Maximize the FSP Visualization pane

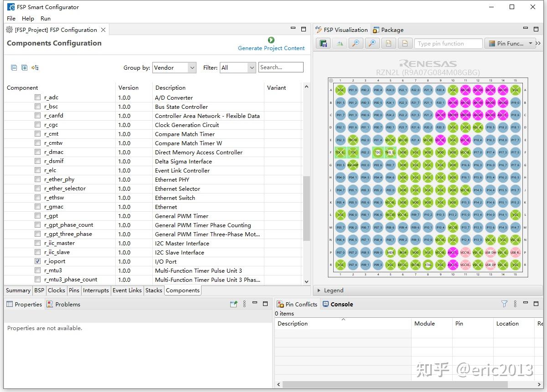coord(536,29)
